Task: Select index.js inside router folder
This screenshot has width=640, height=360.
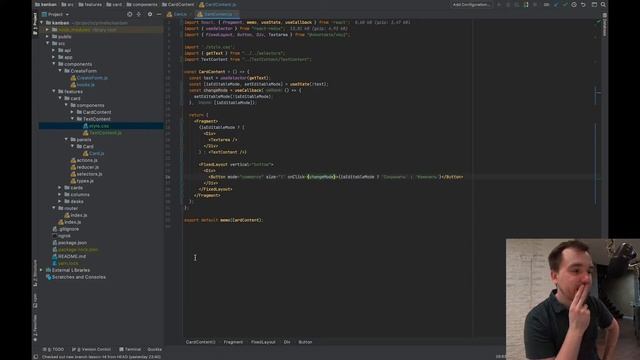Action: (x=76, y=215)
